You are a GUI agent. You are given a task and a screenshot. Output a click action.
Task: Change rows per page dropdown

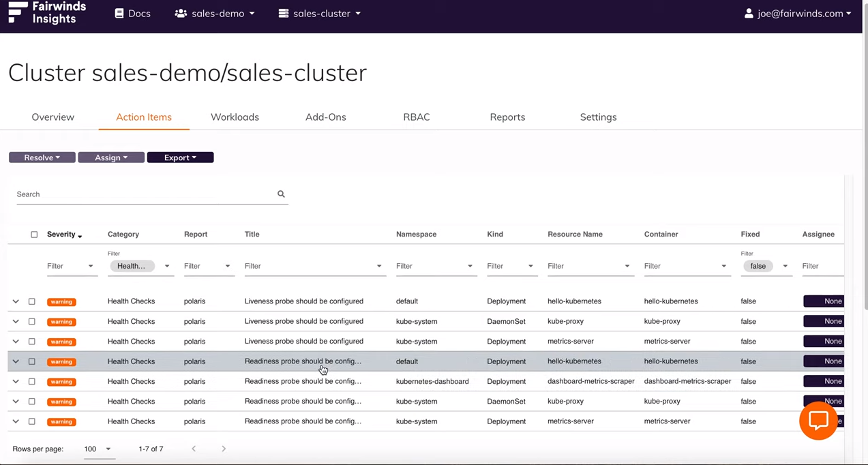click(98, 449)
